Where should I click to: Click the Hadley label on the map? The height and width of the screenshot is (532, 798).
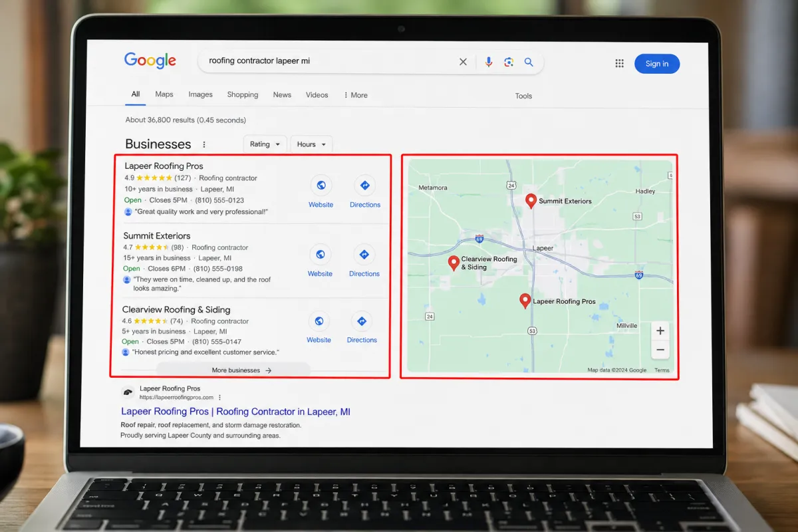click(645, 191)
